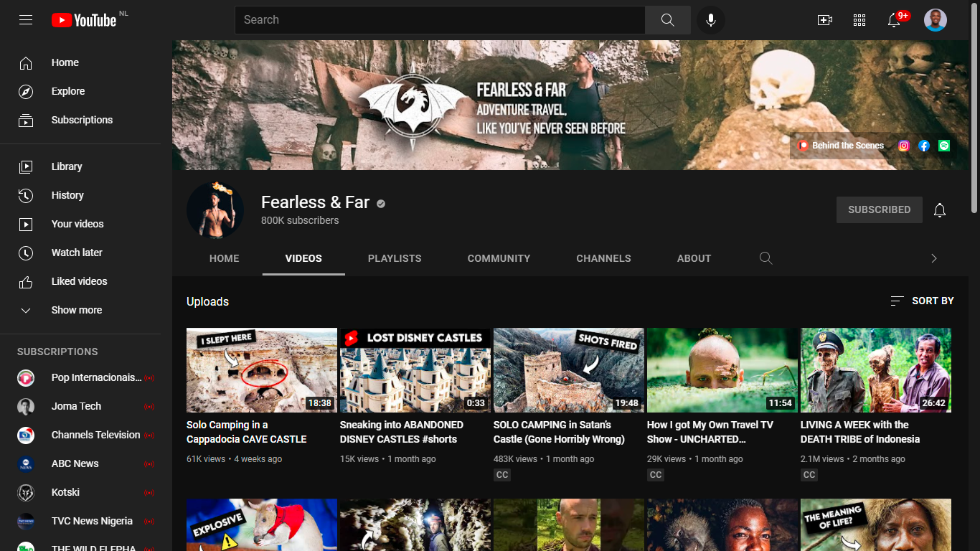980x551 pixels.
Task: Click the '2.1M views' video metadata
Action: click(822, 459)
